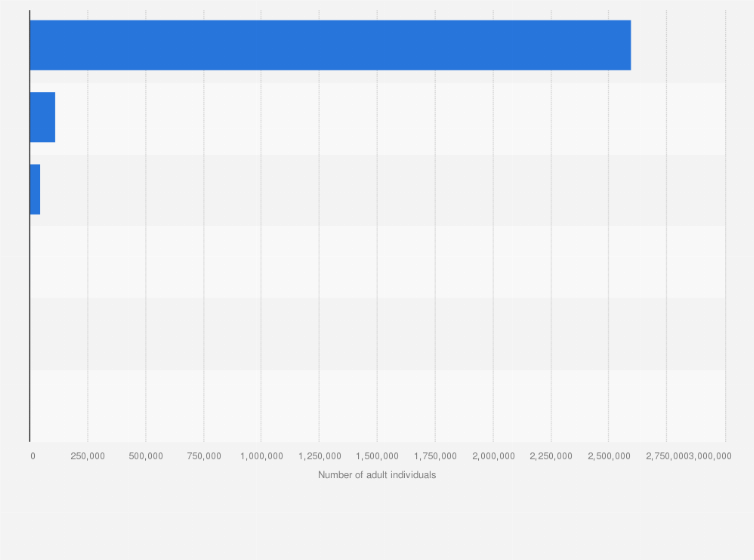Screen dimensions: 754x560
Task: Click the '500,000' axis label
Action: click(x=146, y=456)
